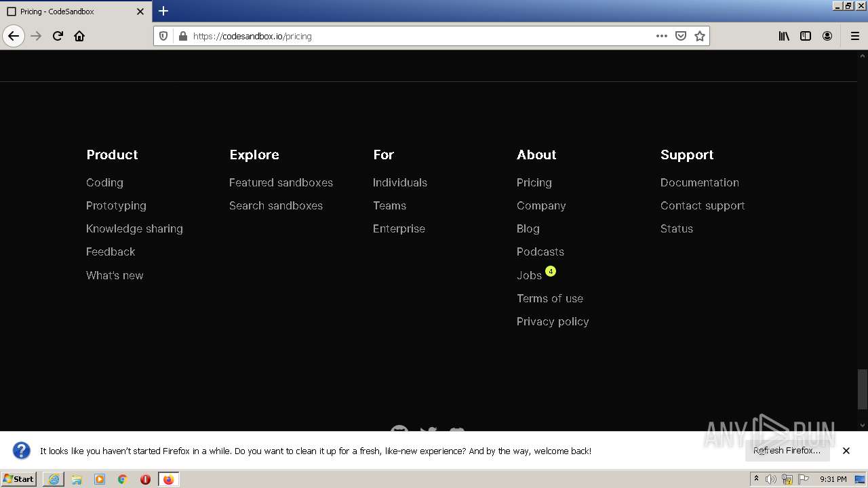Screen dimensions: 868x488
Task: Open Action Center flag tray icon
Action: point(804,479)
